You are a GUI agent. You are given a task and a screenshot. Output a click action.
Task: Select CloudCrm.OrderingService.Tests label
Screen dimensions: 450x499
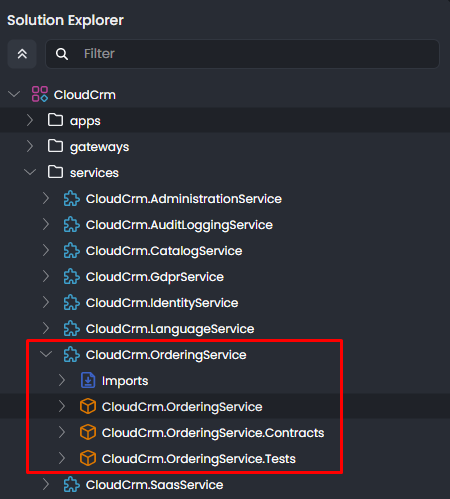[199, 459]
